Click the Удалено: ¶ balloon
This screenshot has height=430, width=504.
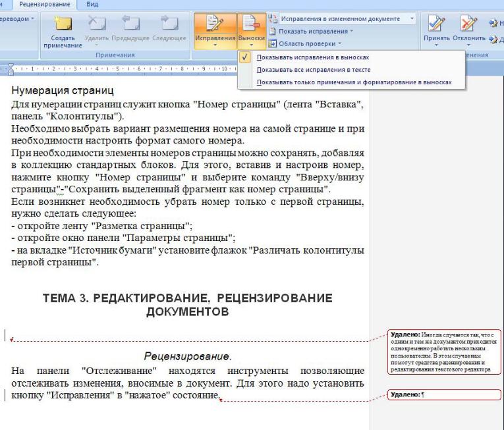point(444,394)
